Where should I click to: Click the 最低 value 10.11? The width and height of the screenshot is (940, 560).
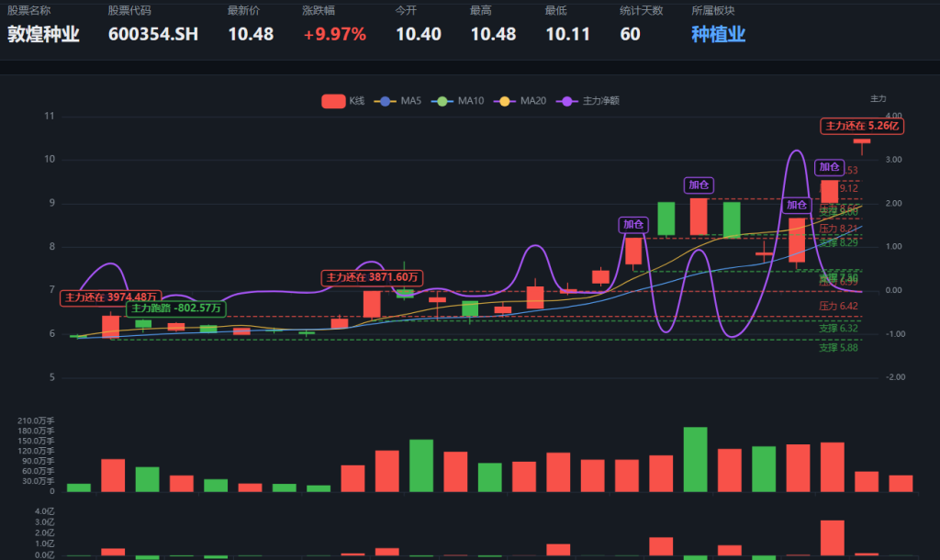pyautogui.click(x=567, y=34)
